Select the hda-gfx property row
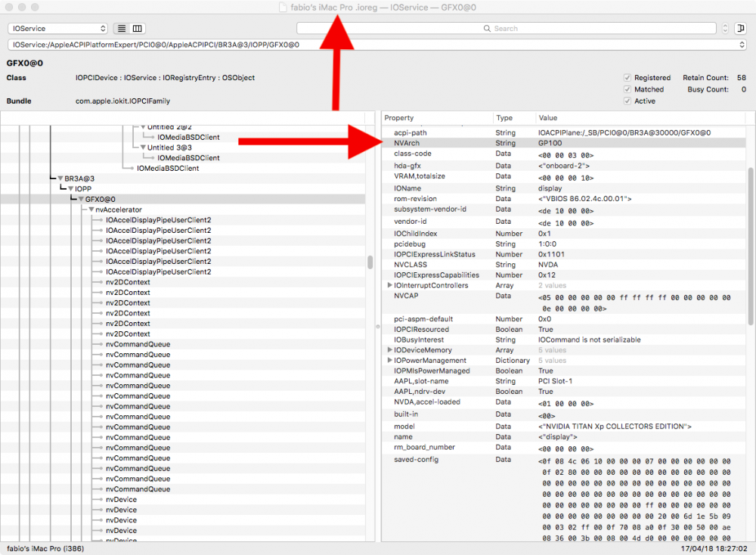The width and height of the screenshot is (756, 555). pos(564,166)
